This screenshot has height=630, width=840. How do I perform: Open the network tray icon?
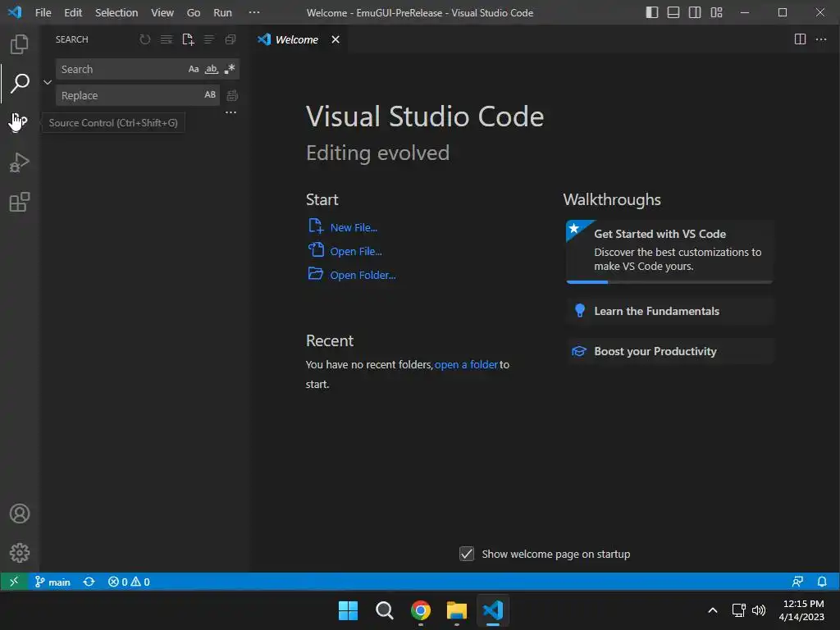pos(739,610)
